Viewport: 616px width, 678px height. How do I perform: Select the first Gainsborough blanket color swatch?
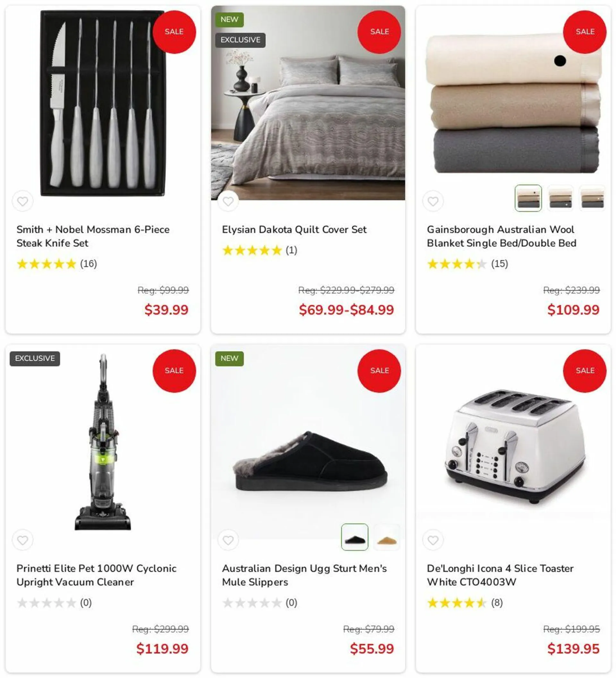[528, 198]
